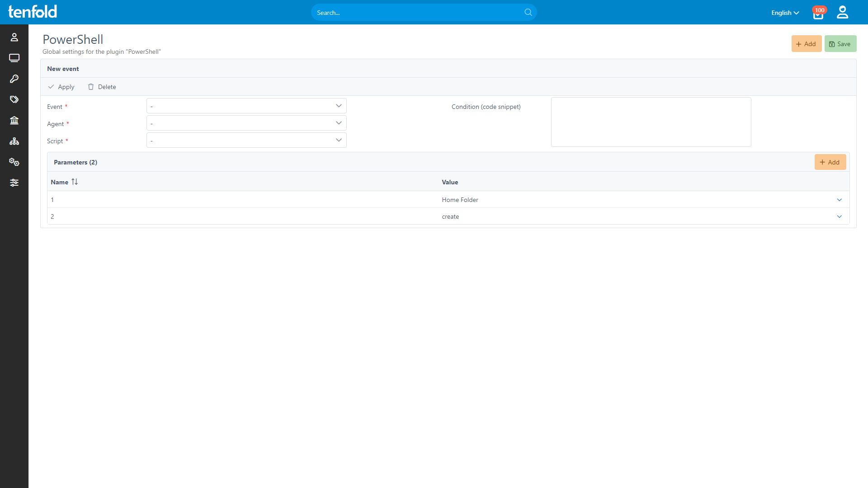
Task: Click the PowerShell page title
Action: pos(73,39)
